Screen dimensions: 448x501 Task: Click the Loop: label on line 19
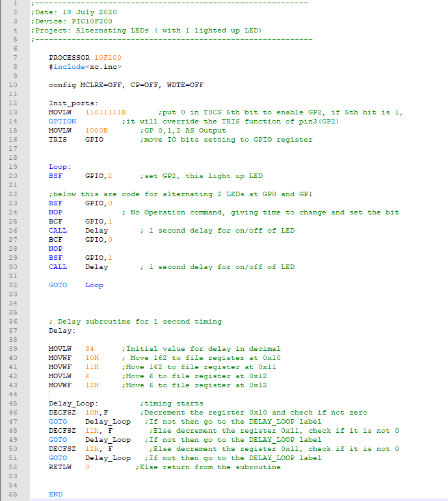pos(60,167)
